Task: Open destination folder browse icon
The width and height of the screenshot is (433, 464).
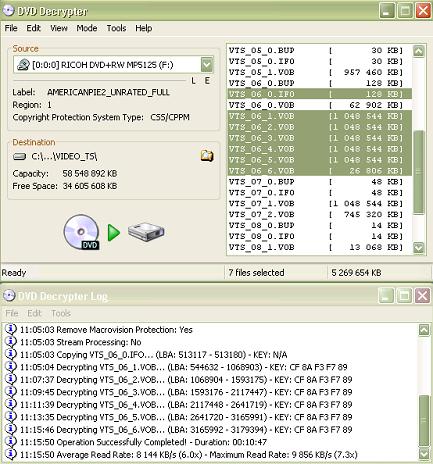Action: 207,156
